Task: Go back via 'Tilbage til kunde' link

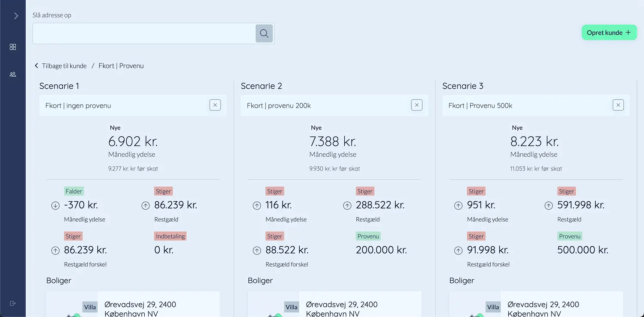Action: tap(61, 66)
